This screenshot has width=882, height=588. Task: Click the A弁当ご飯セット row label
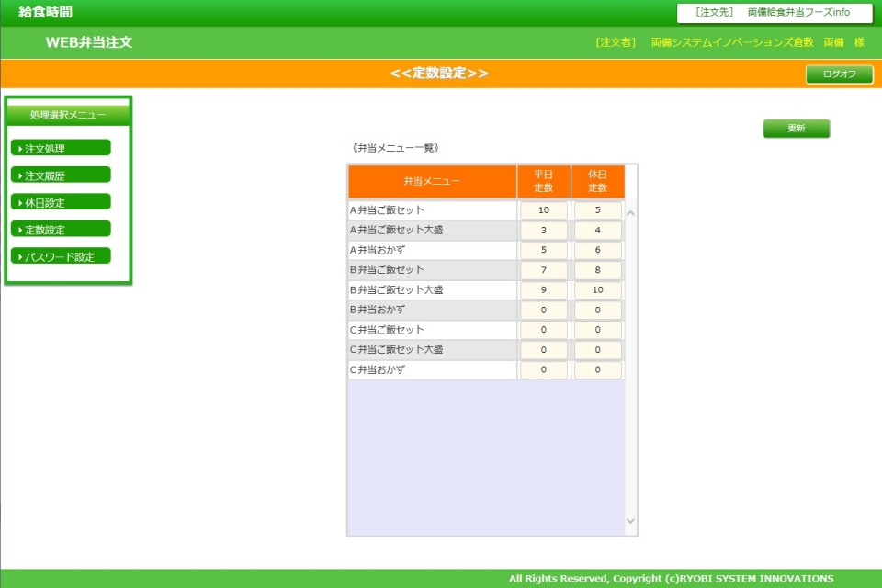coord(387,209)
